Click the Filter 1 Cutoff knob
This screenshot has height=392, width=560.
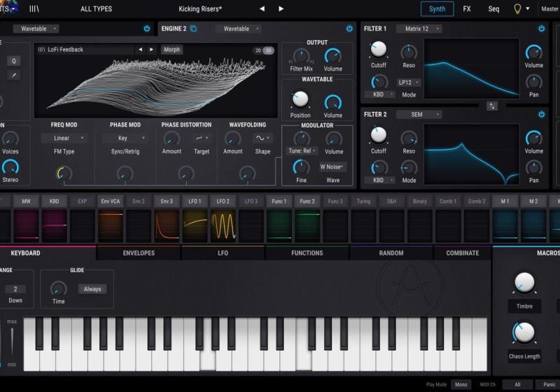(x=378, y=50)
